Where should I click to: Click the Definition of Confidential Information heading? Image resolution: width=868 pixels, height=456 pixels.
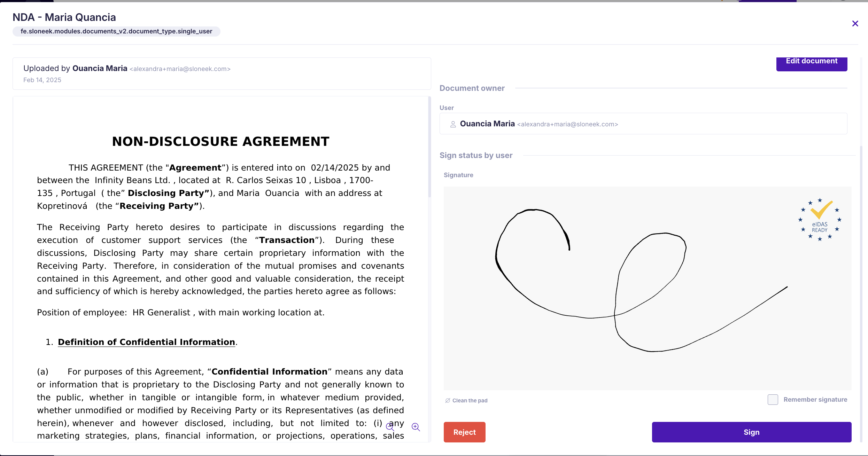point(147,342)
